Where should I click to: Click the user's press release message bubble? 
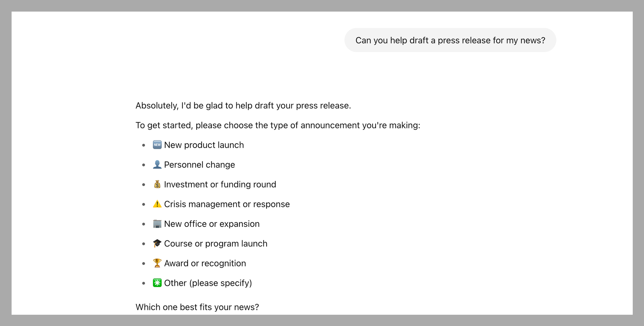tap(450, 40)
